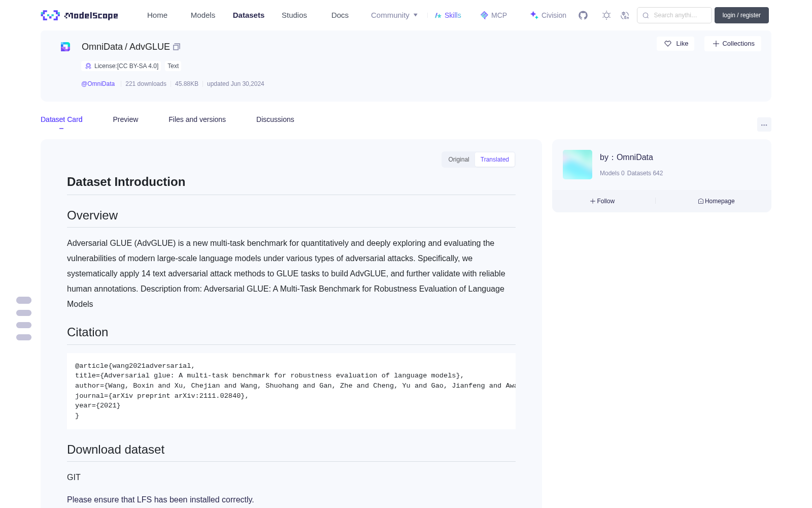Click the AdvGLUE dataset logo icon
812x508 pixels.
pyautogui.click(x=65, y=47)
